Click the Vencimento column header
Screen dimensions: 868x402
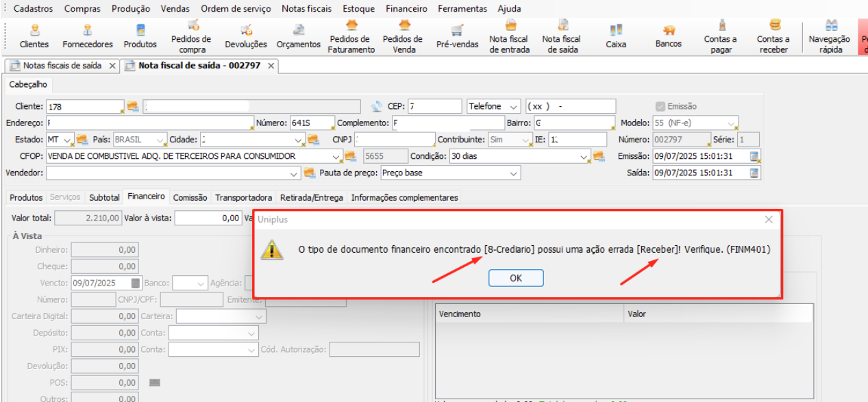(x=530, y=314)
